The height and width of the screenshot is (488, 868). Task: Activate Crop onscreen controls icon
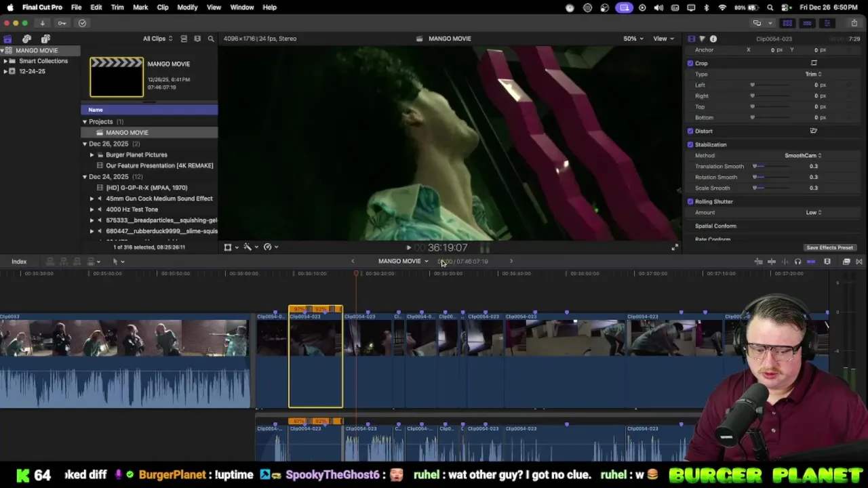pyautogui.click(x=814, y=63)
